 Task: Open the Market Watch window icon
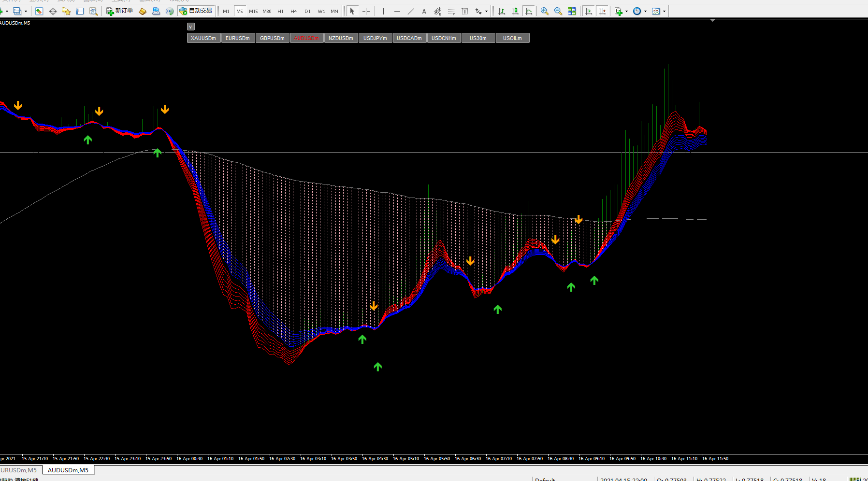39,11
